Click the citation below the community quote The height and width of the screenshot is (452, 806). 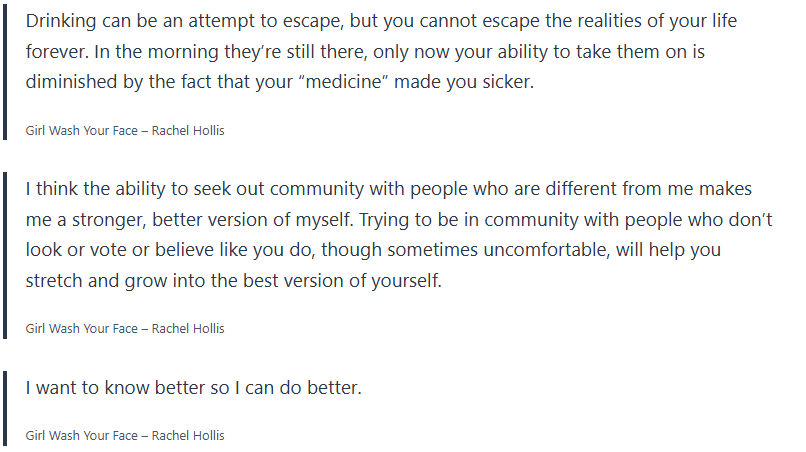tap(125, 328)
